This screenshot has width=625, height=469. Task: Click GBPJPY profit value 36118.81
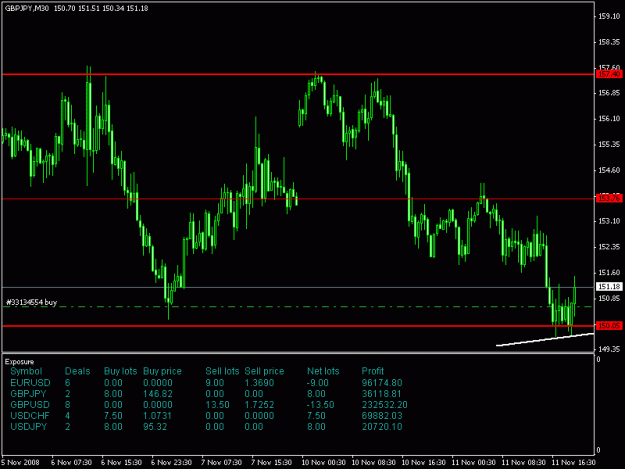pos(382,394)
